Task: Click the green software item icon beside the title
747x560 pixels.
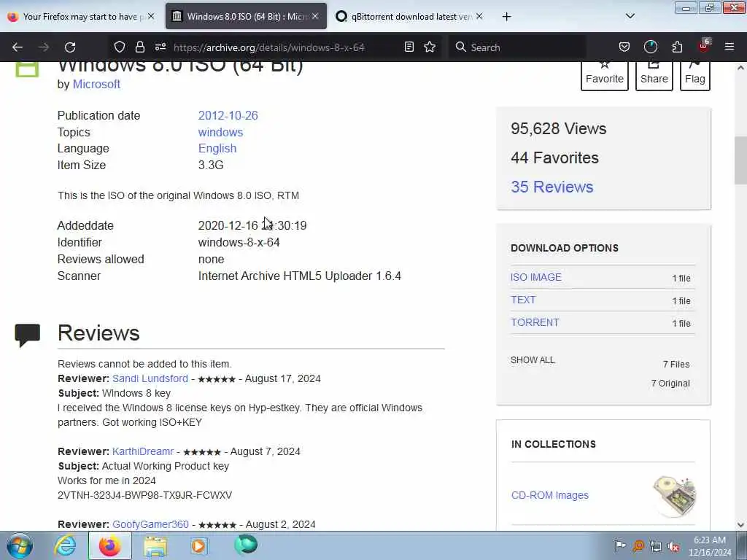Action: 27,69
